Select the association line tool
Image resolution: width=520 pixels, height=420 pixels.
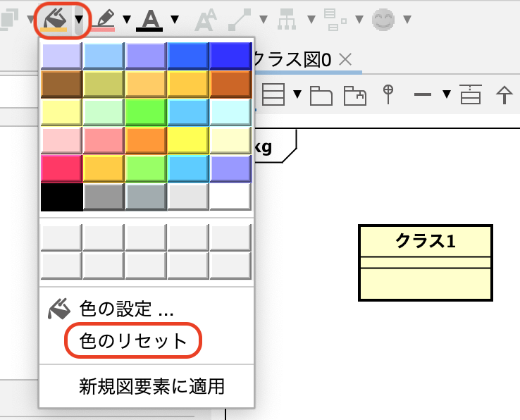[423, 95]
